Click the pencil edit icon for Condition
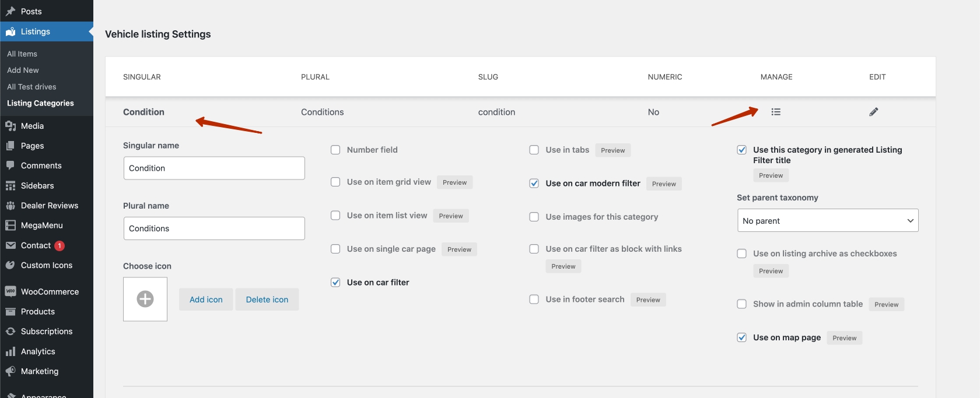This screenshot has height=398, width=980. click(873, 112)
